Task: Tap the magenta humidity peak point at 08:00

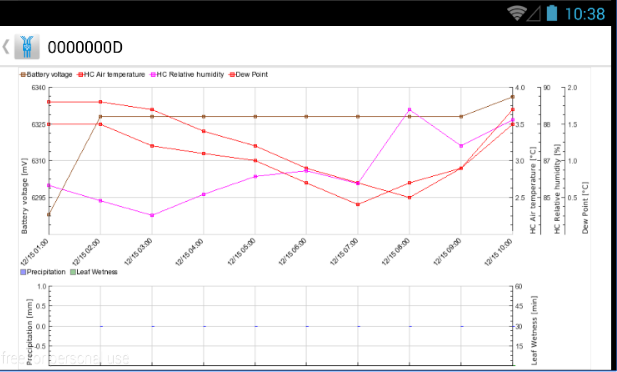Action: pos(410,109)
